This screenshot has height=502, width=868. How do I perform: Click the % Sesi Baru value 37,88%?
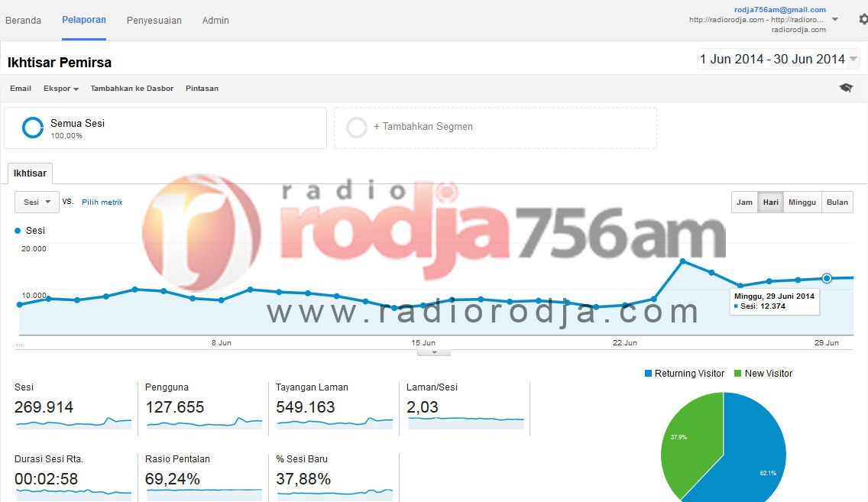pyautogui.click(x=303, y=479)
